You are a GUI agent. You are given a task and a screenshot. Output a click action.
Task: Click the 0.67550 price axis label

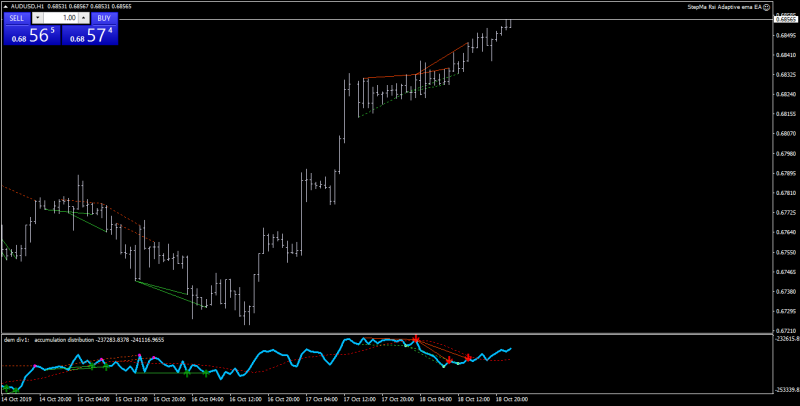point(786,252)
